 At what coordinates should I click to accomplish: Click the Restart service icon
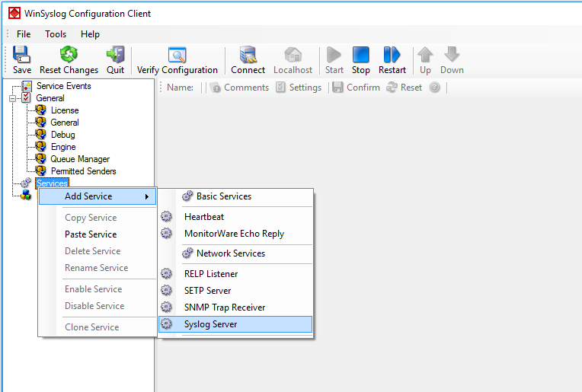click(x=392, y=55)
